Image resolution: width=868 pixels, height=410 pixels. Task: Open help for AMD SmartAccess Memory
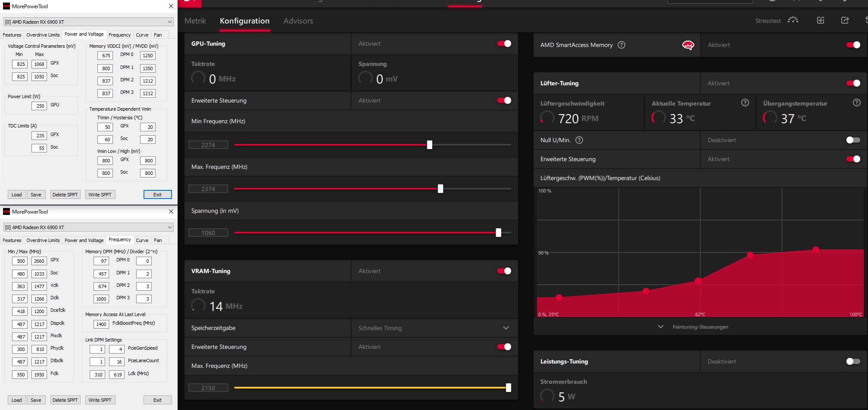[621, 45]
